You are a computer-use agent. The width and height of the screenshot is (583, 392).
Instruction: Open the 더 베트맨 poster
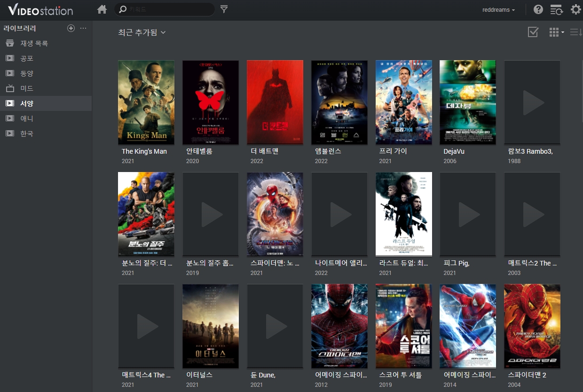pos(275,102)
